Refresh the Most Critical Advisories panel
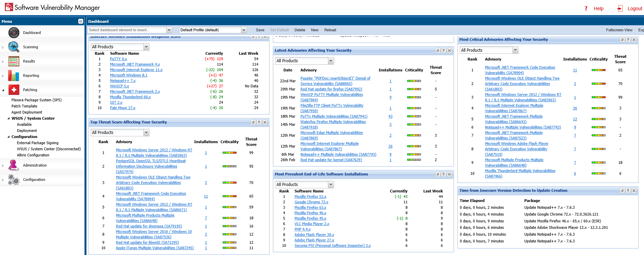644x255 pixels. point(622,40)
